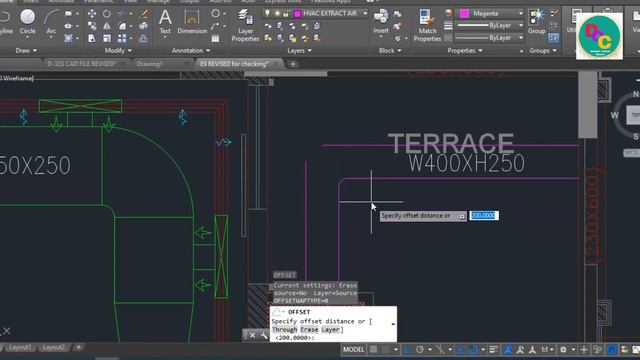640x360 pixels.
Task: Toggle lineweight display in status bar
Action: pyautogui.click(x=493, y=350)
